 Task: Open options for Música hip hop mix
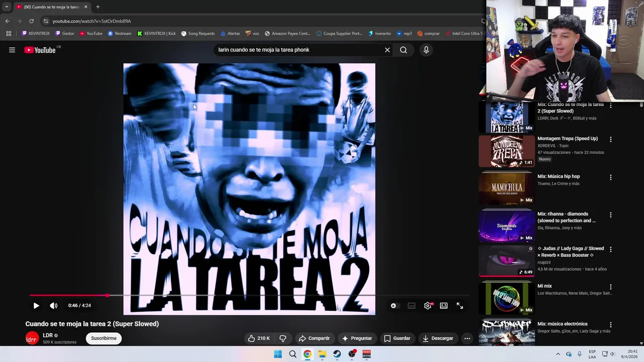[611, 177]
